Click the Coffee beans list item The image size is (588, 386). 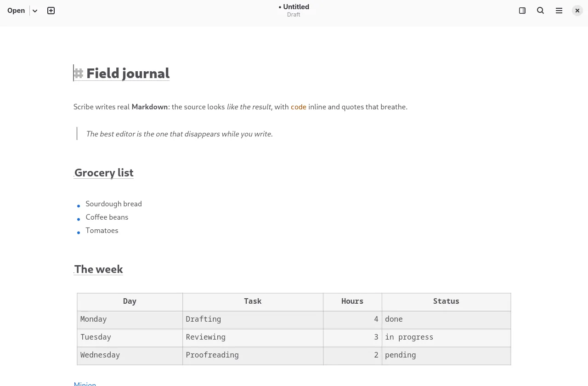(107, 217)
